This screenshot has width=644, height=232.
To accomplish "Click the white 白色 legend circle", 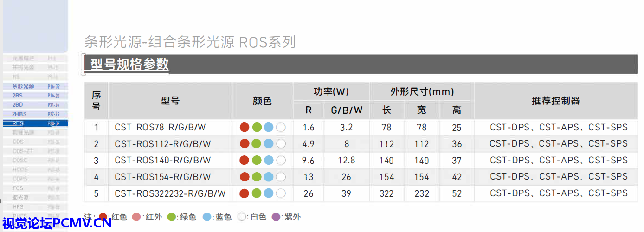I will (242, 217).
